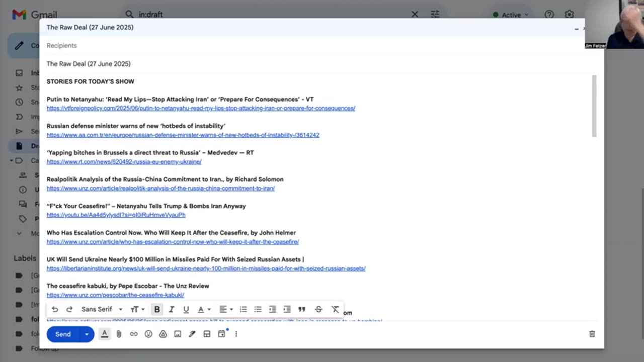Send the email draft
This screenshot has height=362, width=644.
(63, 334)
